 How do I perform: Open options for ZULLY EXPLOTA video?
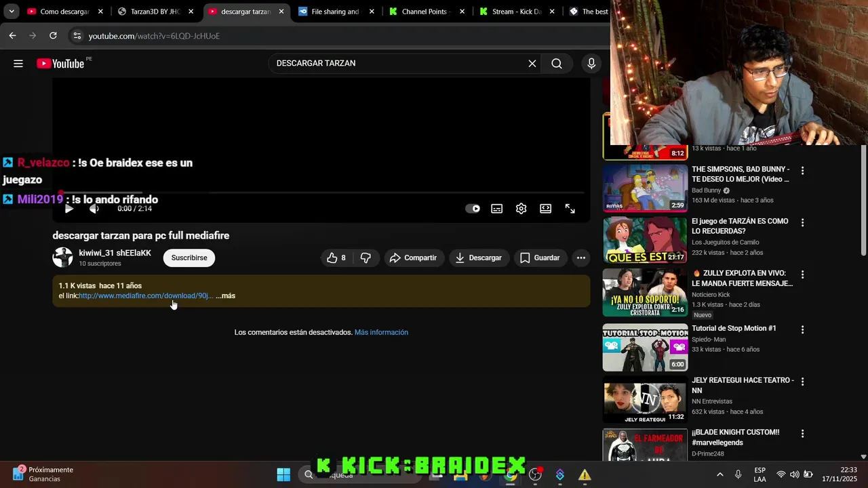point(802,275)
